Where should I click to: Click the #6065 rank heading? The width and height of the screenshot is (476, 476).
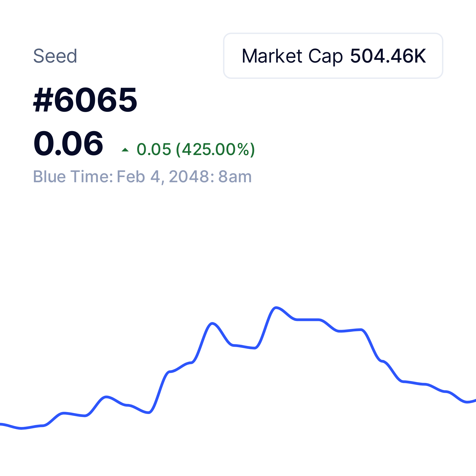click(x=85, y=100)
